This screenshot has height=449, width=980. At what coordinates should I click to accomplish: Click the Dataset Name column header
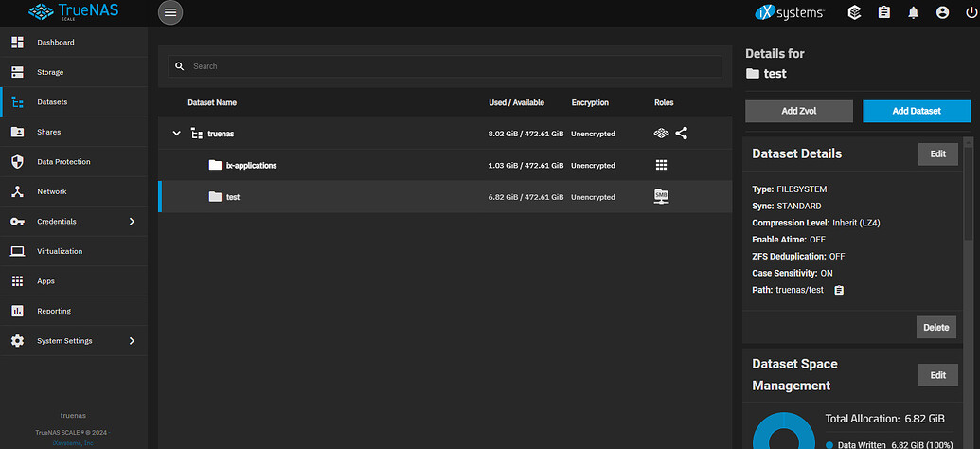point(212,102)
